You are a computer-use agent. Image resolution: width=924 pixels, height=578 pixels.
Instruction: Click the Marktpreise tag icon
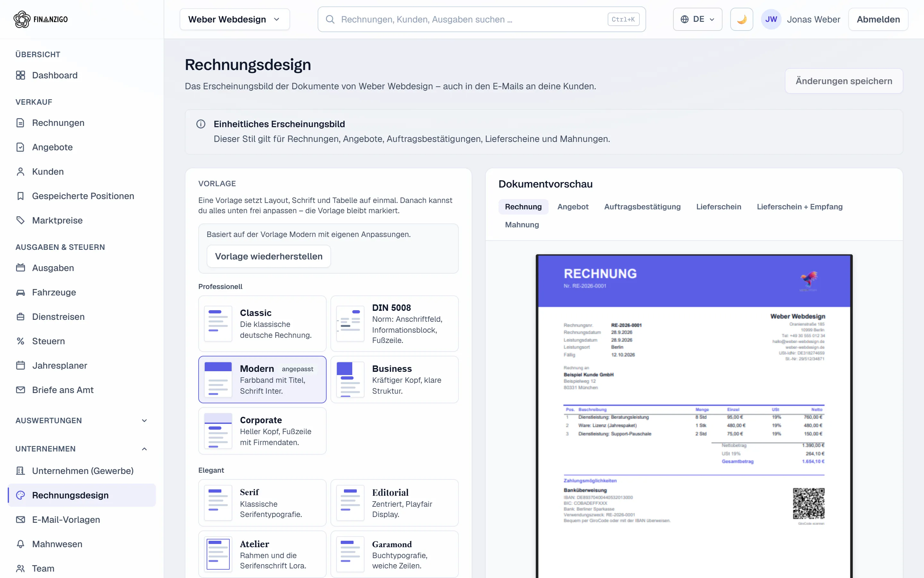pyautogui.click(x=21, y=221)
